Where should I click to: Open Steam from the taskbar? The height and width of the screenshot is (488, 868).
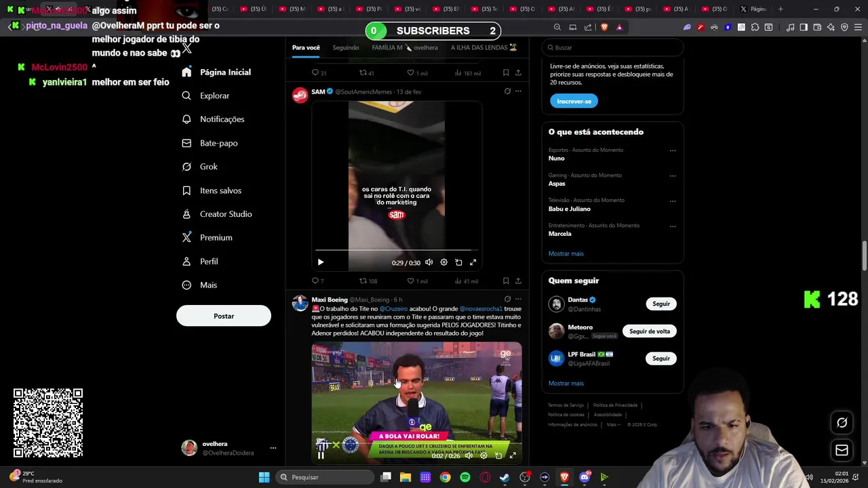coord(505,477)
